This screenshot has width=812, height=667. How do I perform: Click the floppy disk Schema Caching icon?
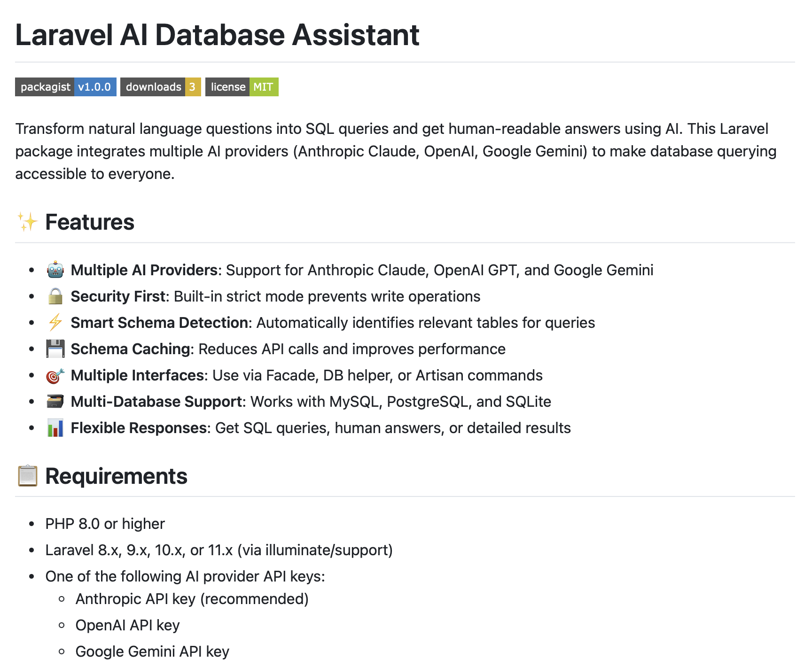pyautogui.click(x=55, y=349)
